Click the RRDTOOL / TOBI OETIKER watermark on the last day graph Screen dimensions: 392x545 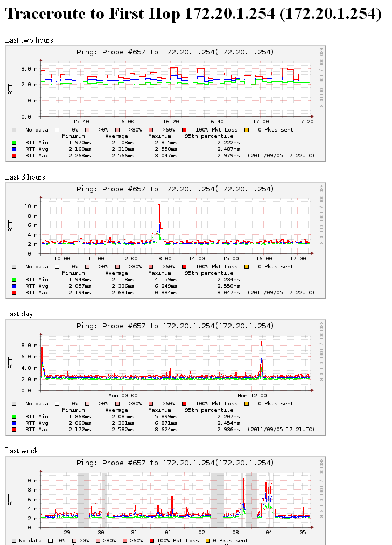(x=321, y=350)
